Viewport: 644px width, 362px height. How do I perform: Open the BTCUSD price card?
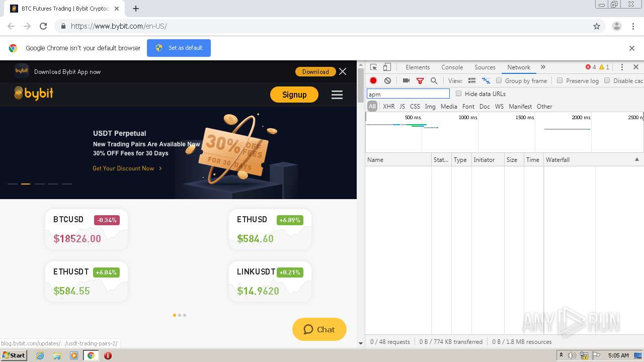(87, 229)
